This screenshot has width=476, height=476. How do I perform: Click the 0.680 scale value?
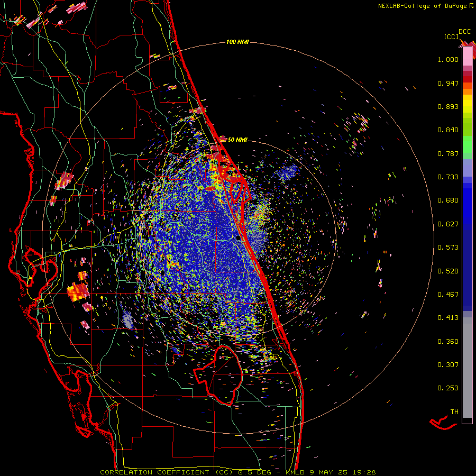448,200
